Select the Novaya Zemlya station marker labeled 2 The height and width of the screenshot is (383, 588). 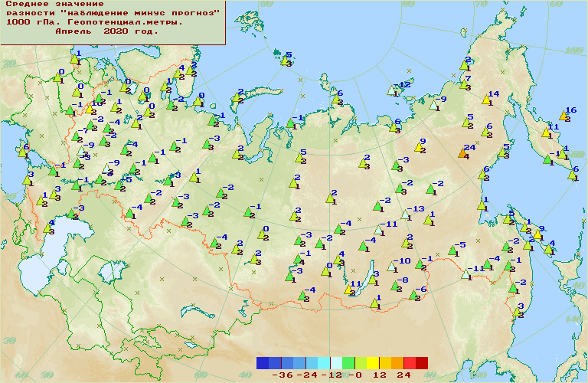pyautogui.click(x=237, y=98)
